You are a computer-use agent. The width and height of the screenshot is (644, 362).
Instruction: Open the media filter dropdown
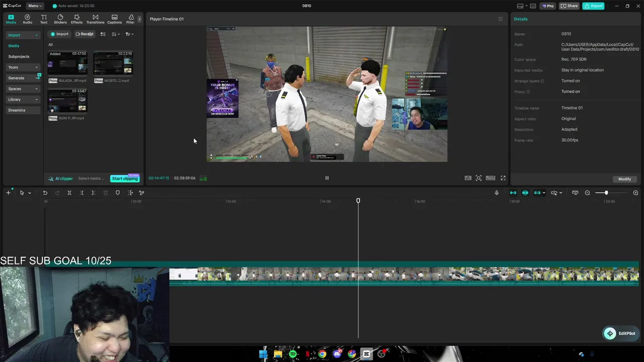[129, 34]
